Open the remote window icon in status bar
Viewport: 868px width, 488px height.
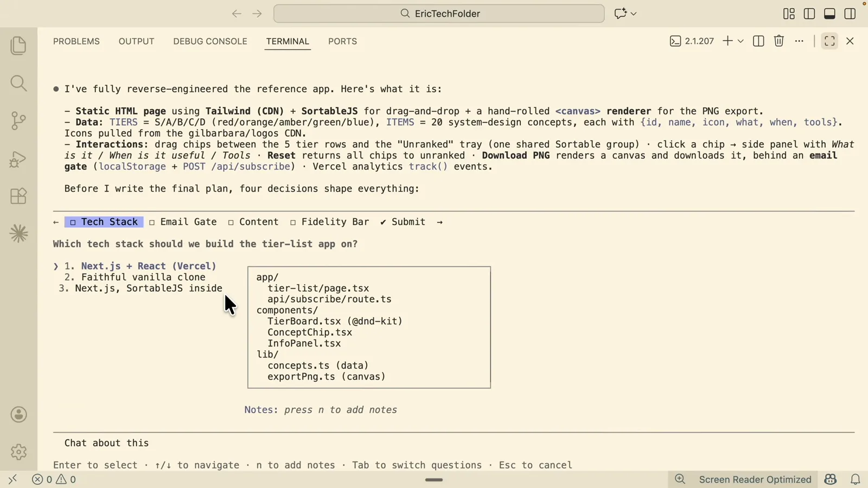(12, 479)
